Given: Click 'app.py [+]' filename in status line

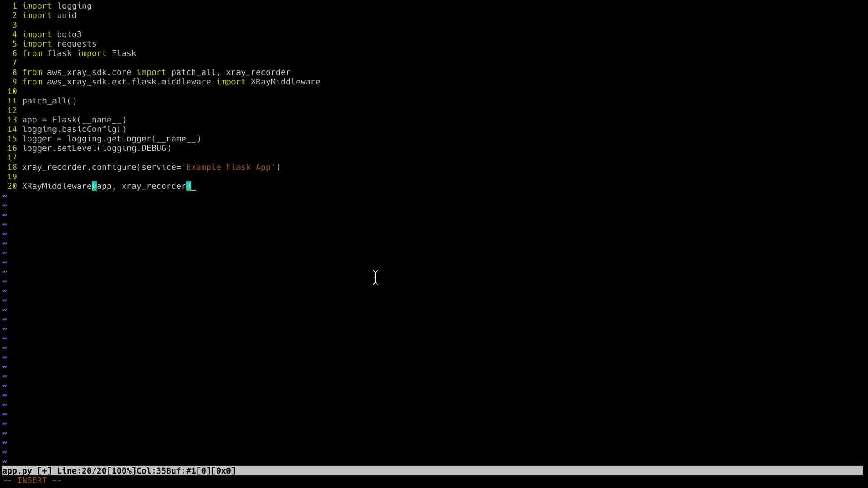Looking at the screenshot, I should click(27, 471).
